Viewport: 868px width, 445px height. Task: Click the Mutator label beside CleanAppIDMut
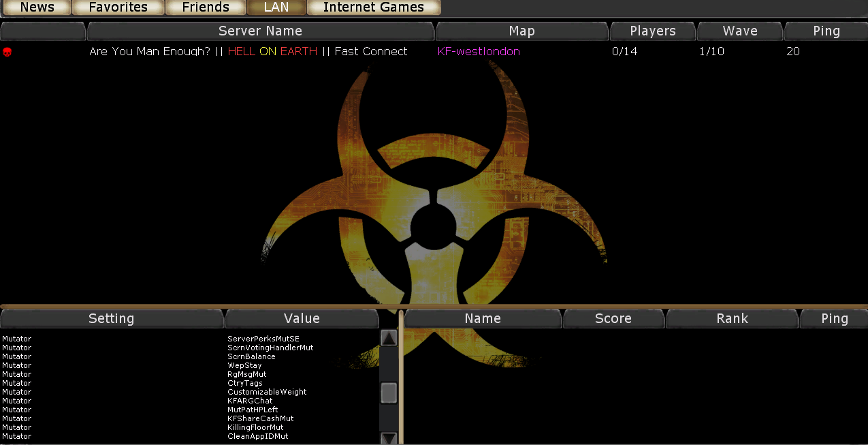click(x=16, y=436)
